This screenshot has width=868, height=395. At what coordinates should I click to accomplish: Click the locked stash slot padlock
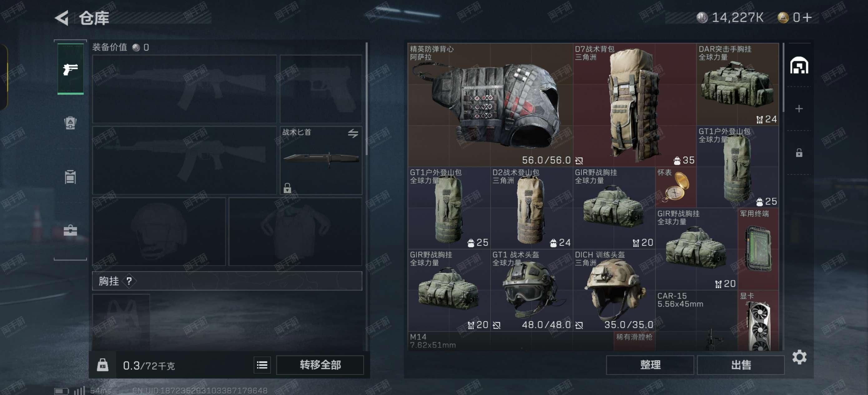click(x=799, y=153)
